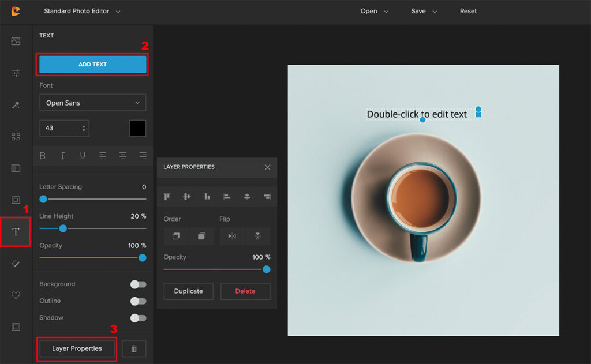Bring layer forward in order

176,237
